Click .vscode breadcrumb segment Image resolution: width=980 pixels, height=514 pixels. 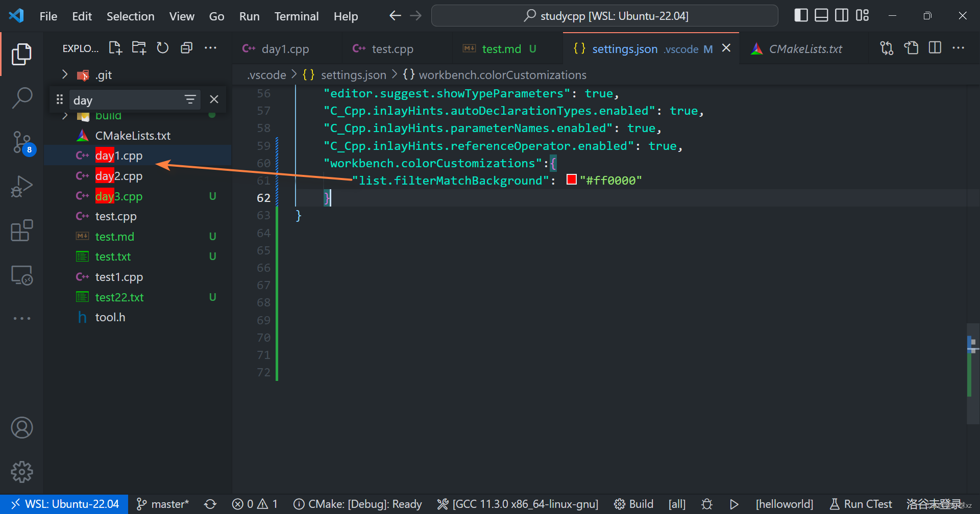pos(266,75)
